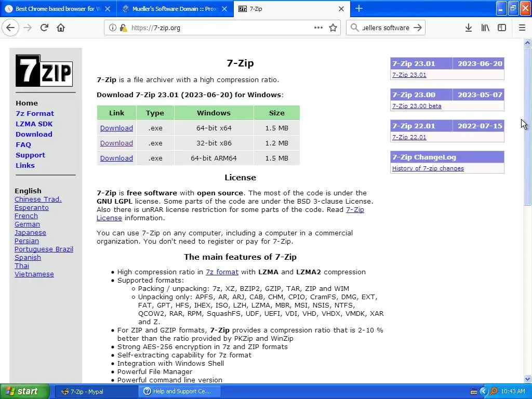The image size is (532, 399).
Task: Download the 32-bit x86 exe
Action: point(116,143)
